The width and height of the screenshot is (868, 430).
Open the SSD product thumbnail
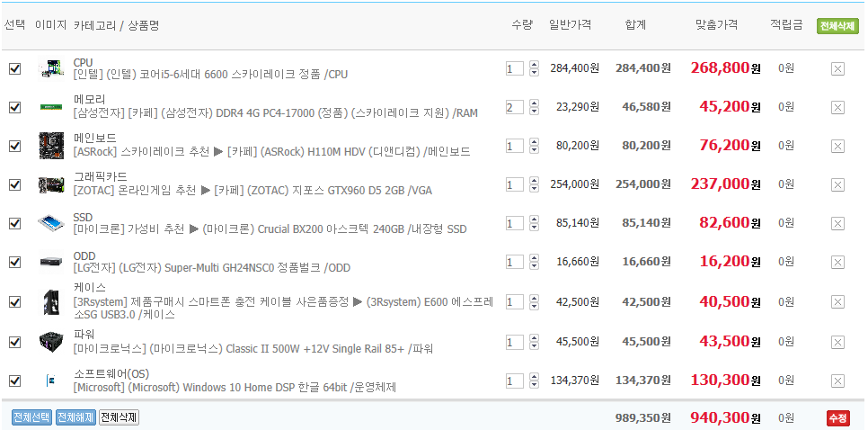click(x=51, y=223)
